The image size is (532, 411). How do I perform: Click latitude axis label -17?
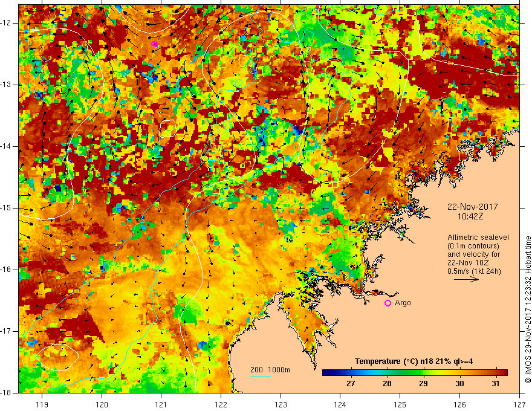6,331
